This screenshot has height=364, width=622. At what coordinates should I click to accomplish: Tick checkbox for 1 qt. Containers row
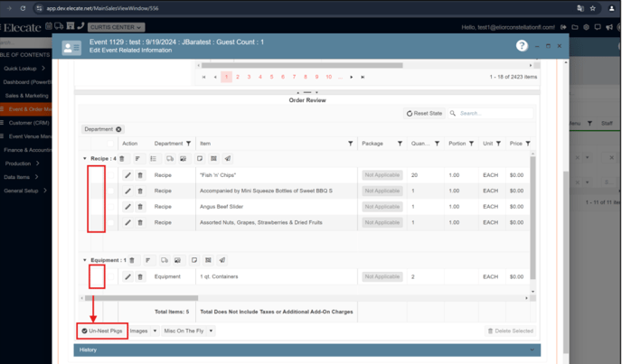[x=110, y=276]
